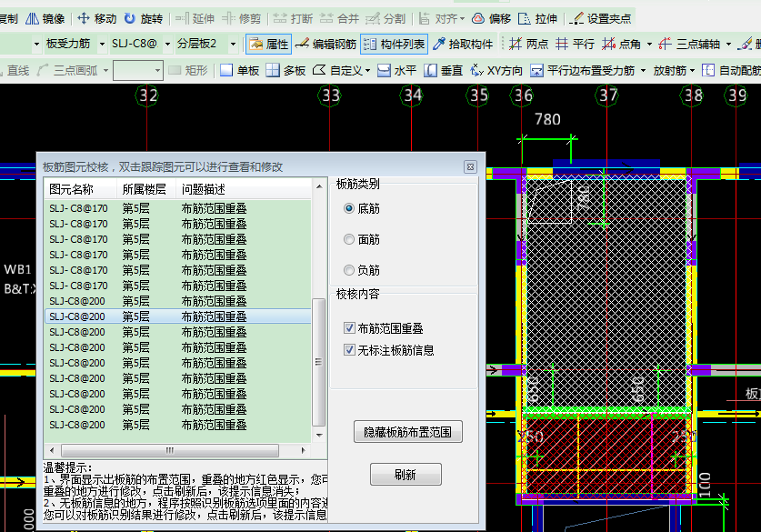Select 平行 parallel axis tool

[576, 45]
